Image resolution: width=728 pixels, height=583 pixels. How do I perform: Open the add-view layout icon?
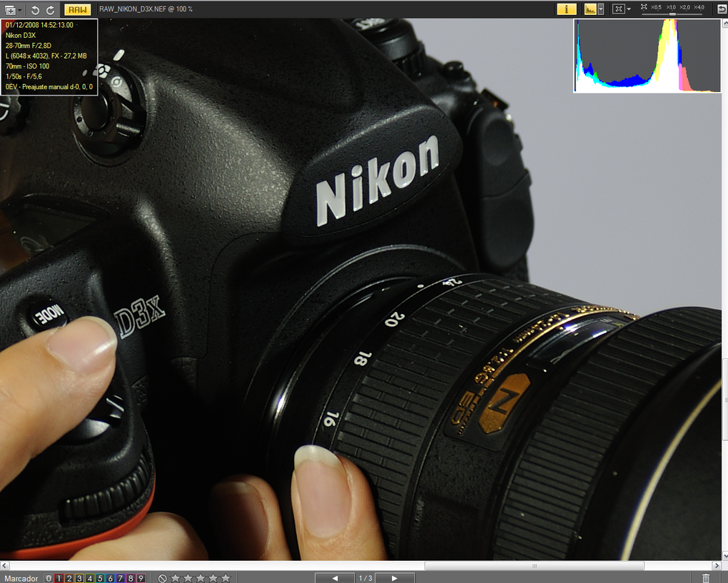tap(9, 10)
